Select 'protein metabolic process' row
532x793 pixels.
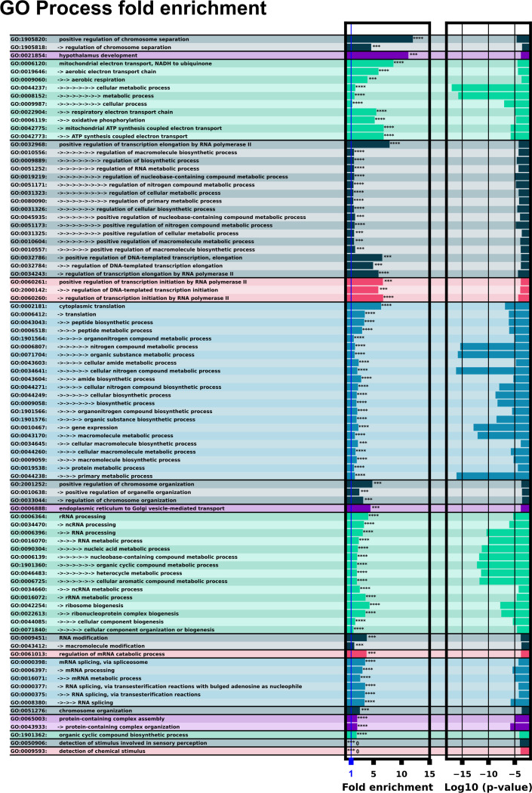point(269,467)
